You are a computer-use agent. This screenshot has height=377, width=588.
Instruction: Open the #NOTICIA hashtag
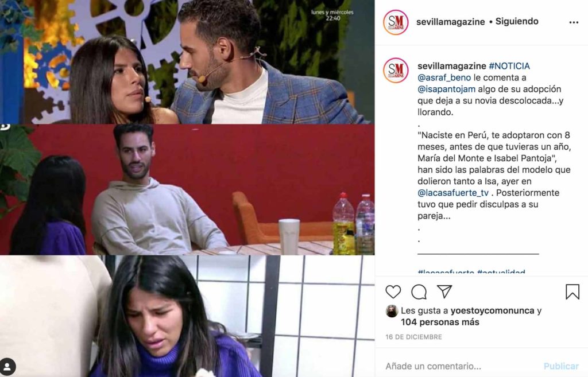coord(509,66)
